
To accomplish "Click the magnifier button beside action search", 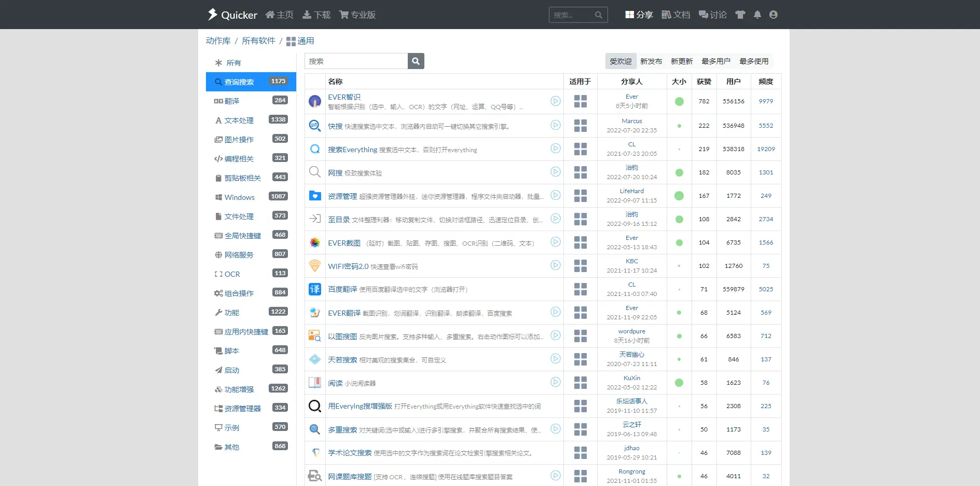I will coord(416,61).
